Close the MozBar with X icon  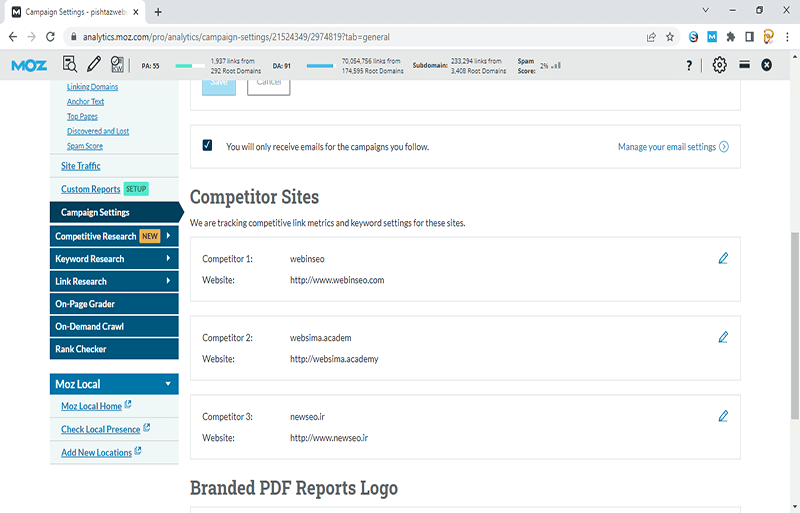tap(766, 65)
